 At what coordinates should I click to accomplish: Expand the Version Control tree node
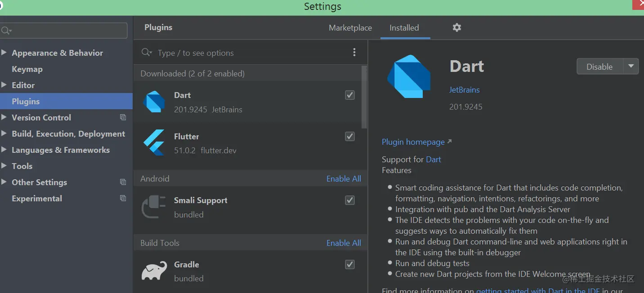tap(4, 117)
